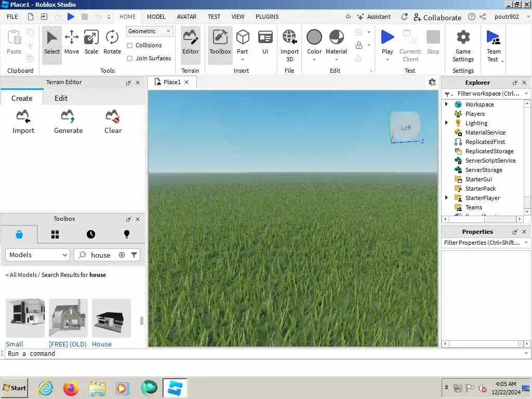Select ReplicatedStorage in Explorer
The width and height of the screenshot is (532, 399).
pyautogui.click(x=489, y=151)
